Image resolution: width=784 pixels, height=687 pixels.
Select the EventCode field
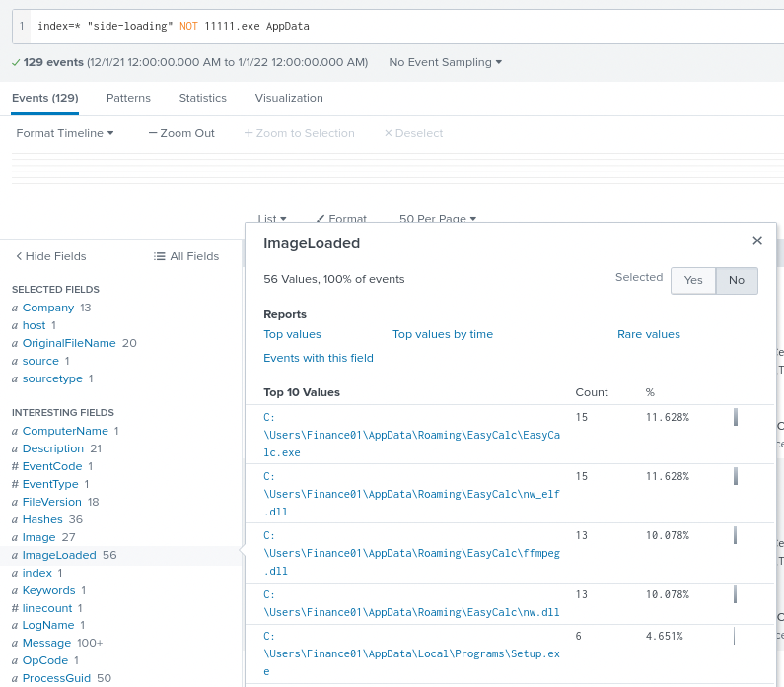[x=52, y=466]
